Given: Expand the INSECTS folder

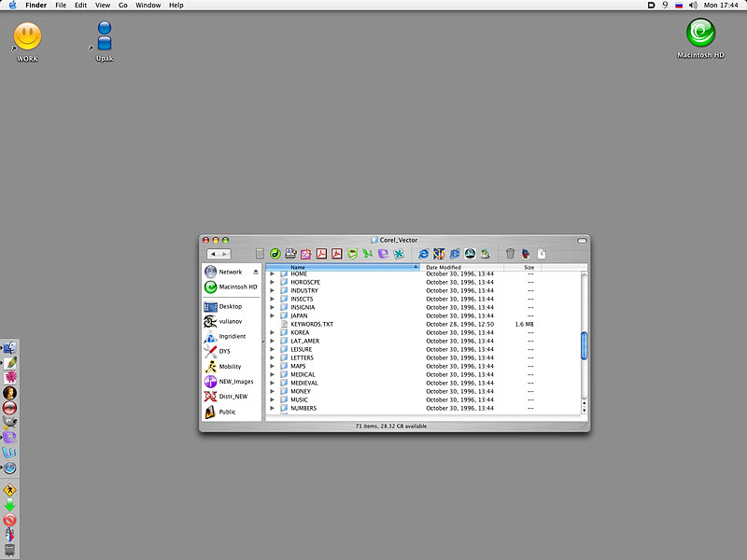Looking at the screenshot, I should coord(273,299).
